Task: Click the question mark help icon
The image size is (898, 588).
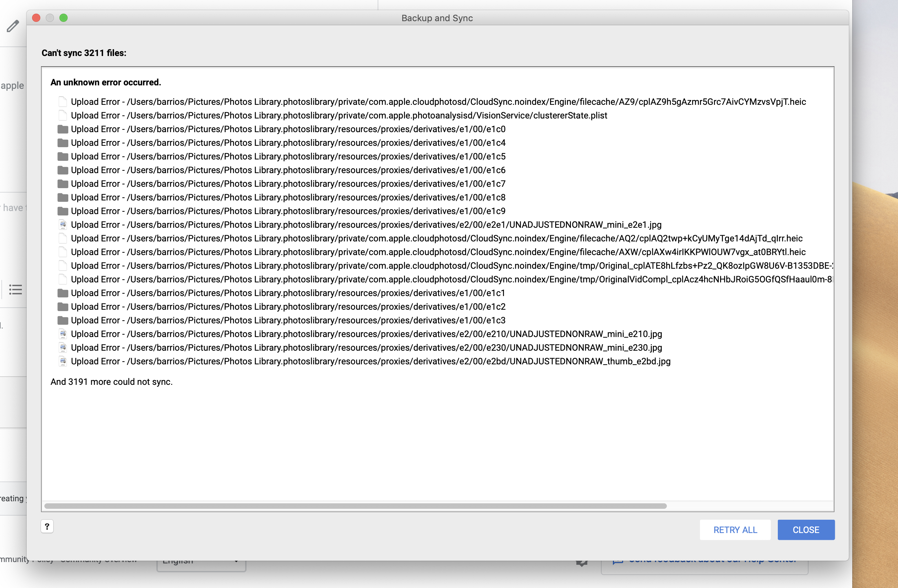Action: [47, 528]
